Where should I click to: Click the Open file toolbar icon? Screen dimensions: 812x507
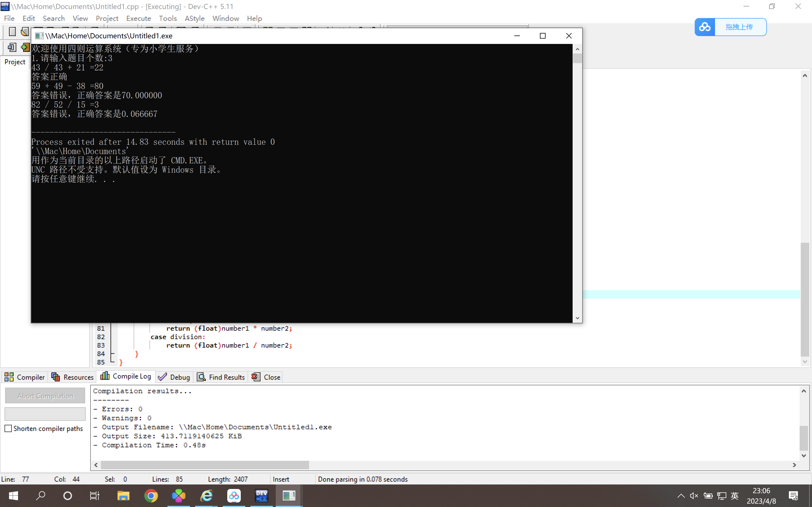coord(25,32)
